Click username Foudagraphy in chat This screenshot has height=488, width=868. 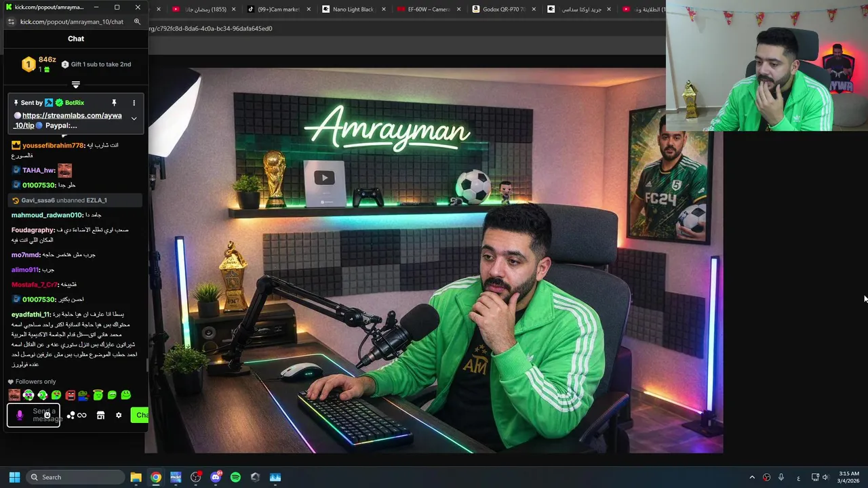pos(33,230)
